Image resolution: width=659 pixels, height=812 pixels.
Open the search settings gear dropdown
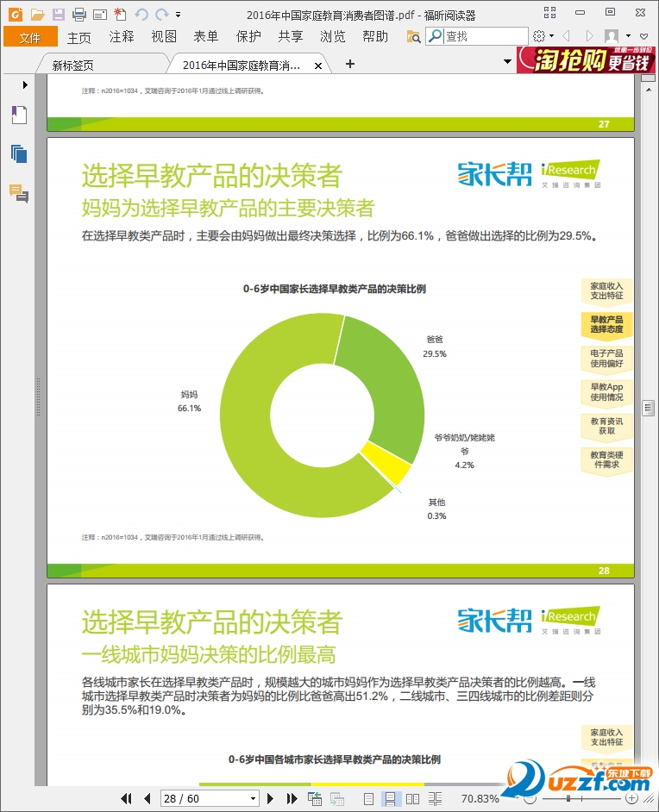(x=543, y=36)
